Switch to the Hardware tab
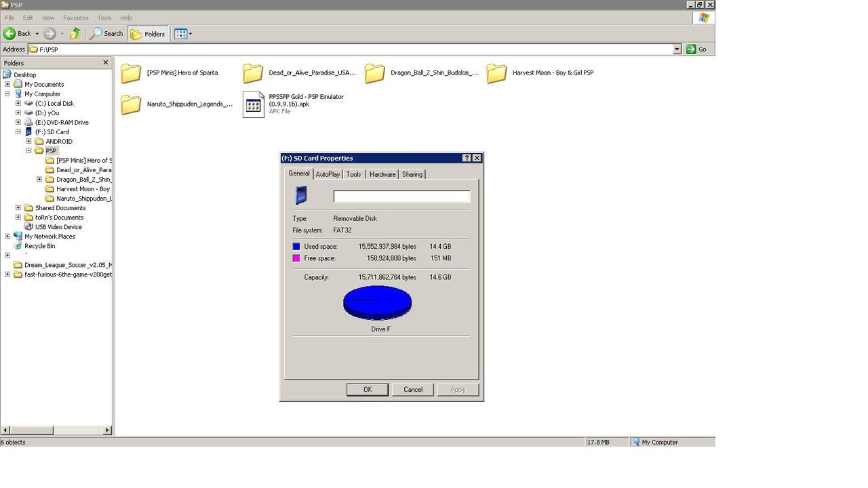The width and height of the screenshot is (868, 488). [382, 174]
